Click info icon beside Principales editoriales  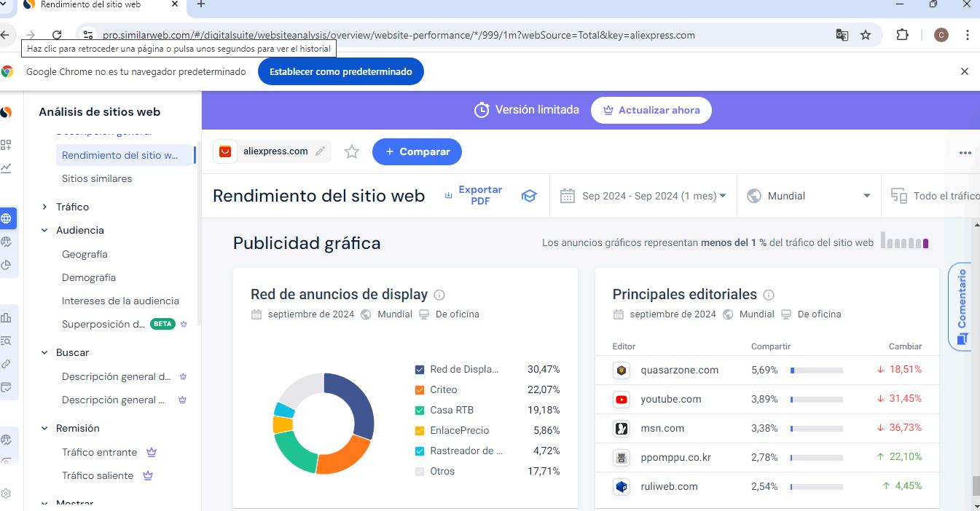click(769, 295)
